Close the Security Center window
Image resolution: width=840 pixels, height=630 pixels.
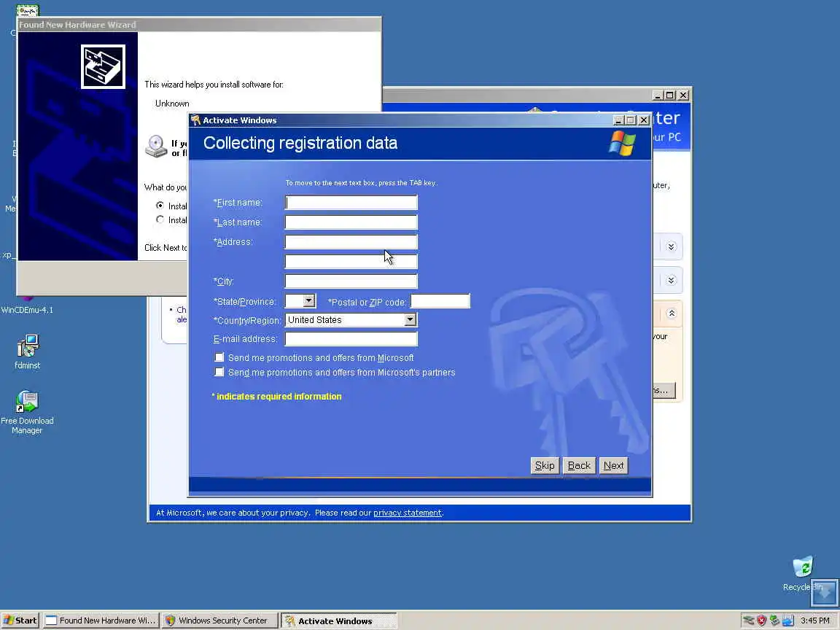(683, 96)
